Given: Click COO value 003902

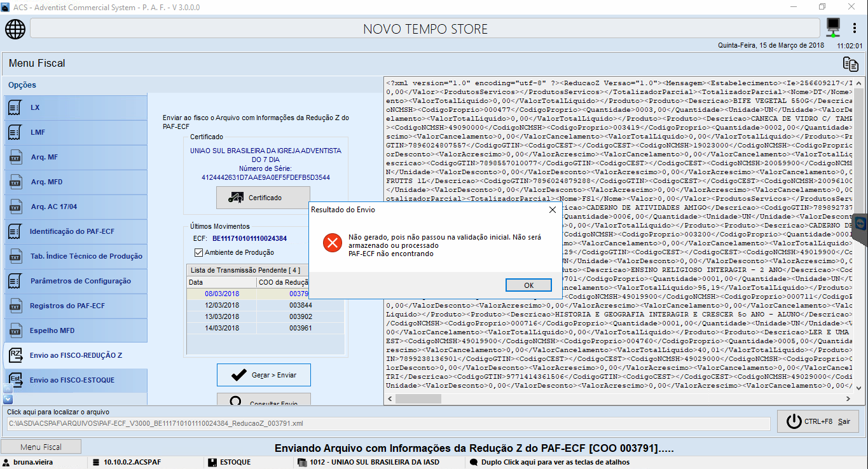Looking at the screenshot, I should 300,316.
